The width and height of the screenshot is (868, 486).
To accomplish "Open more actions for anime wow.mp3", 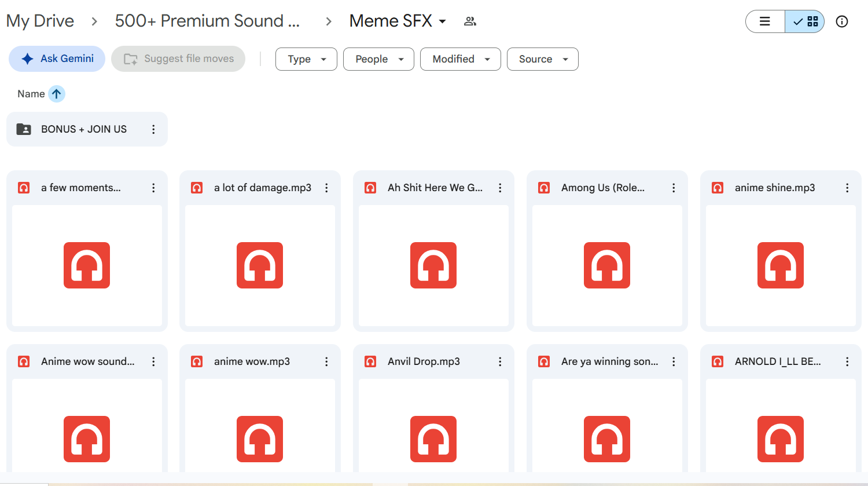I will point(326,361).
